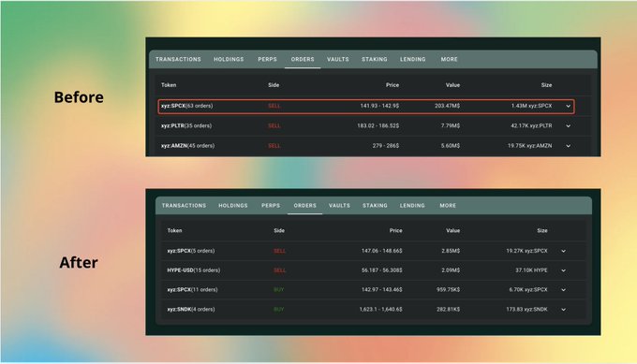Viewport: 637px width, 364px height.
Task: Click the 203.47M$ value cell
Action: pyautogui.click(x=447, y=106)
